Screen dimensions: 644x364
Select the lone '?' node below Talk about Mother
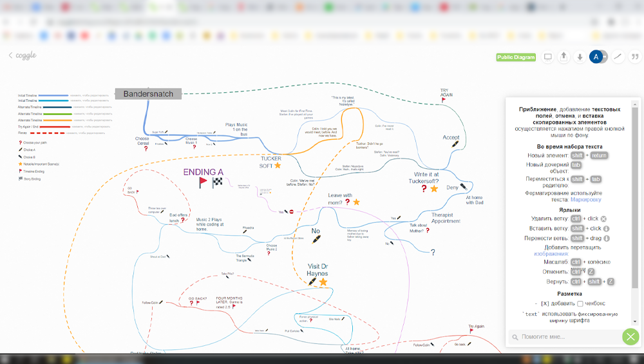[433, 253]
